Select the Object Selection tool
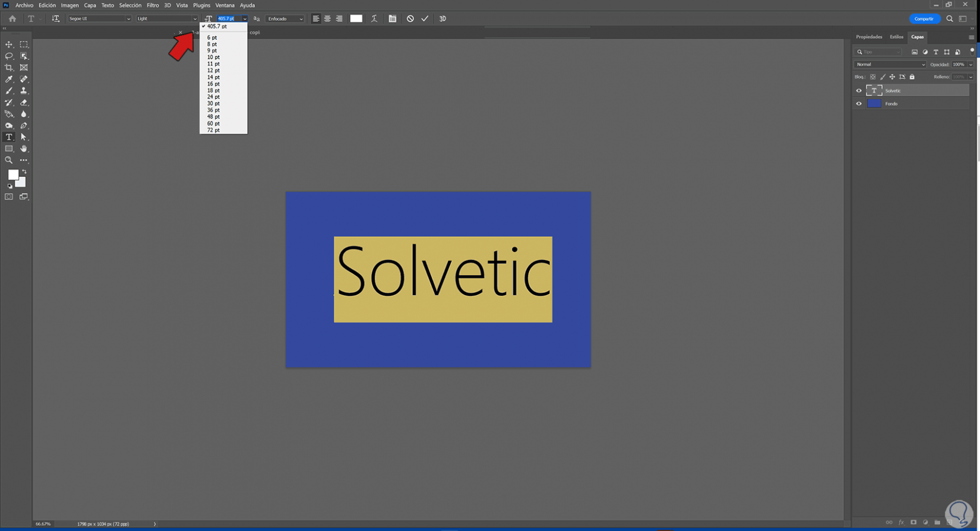The height and width of the screenshot is (531, 980). 24,56
